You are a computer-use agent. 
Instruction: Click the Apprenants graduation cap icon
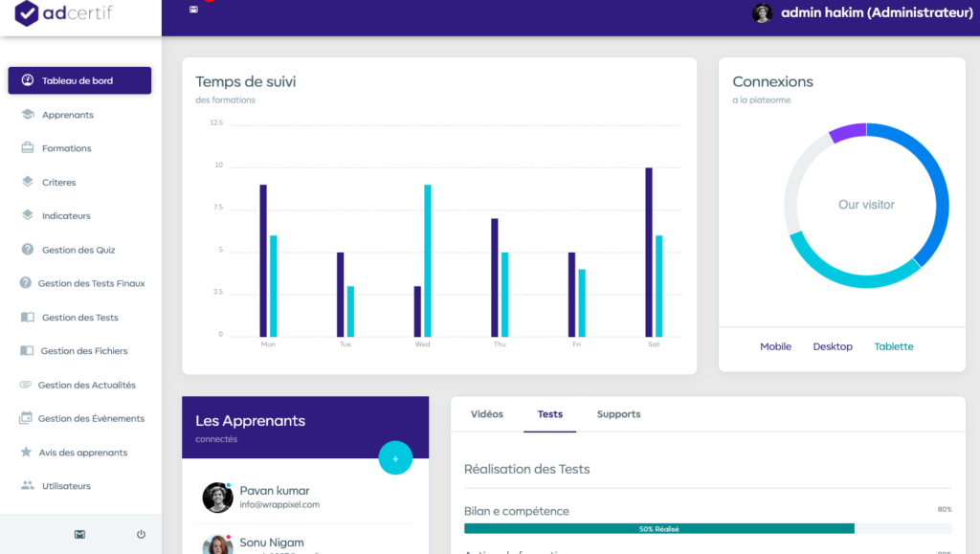point(28,115)
